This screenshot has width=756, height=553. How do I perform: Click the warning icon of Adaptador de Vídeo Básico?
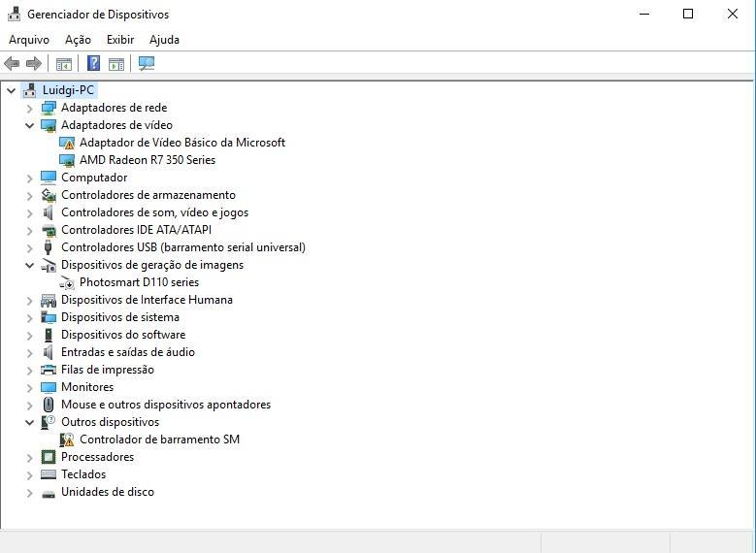coord(67,143)
